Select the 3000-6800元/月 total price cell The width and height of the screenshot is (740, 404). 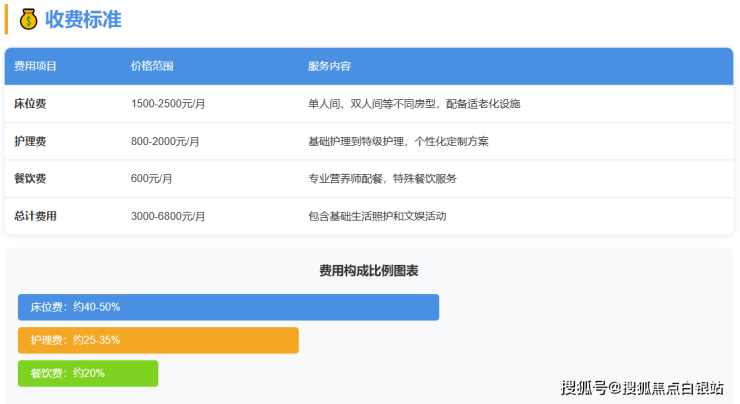168,216
